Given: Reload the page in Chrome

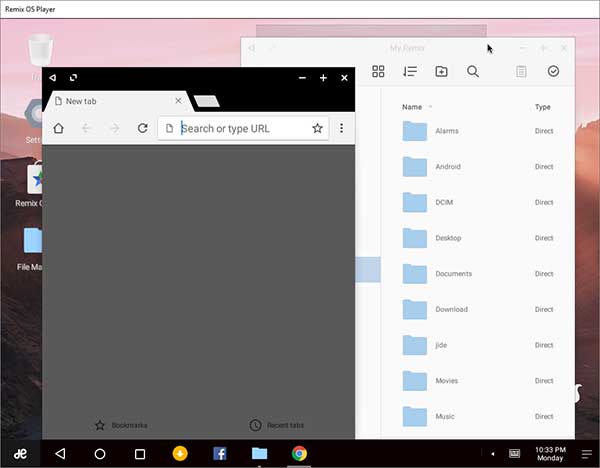Looking at the screenshot, I should pyautogui.click(x=143, y=128).
